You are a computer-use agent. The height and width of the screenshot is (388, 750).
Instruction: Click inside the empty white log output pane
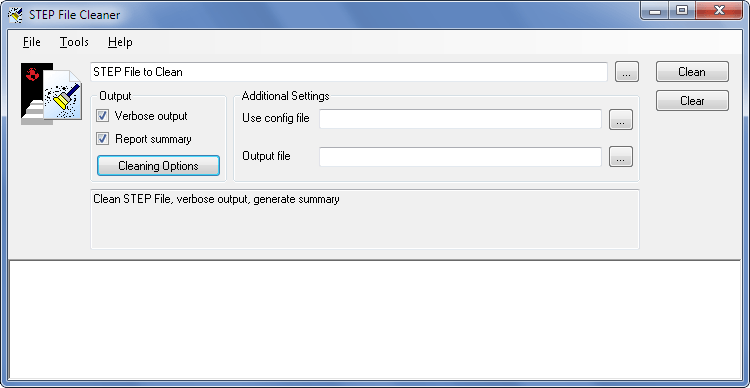tap(375, 321)
